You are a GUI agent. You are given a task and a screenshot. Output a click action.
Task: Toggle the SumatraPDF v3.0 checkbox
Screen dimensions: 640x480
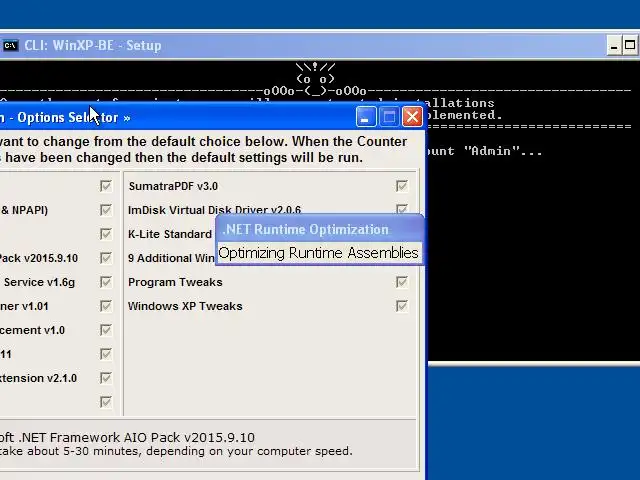(402, 186)
